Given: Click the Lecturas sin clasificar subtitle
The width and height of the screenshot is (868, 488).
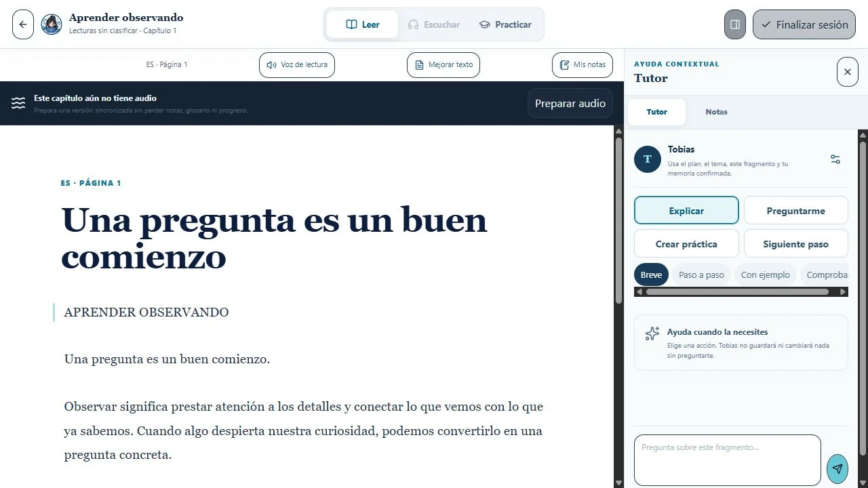Looking at the screenshot, I should [123, 31].
